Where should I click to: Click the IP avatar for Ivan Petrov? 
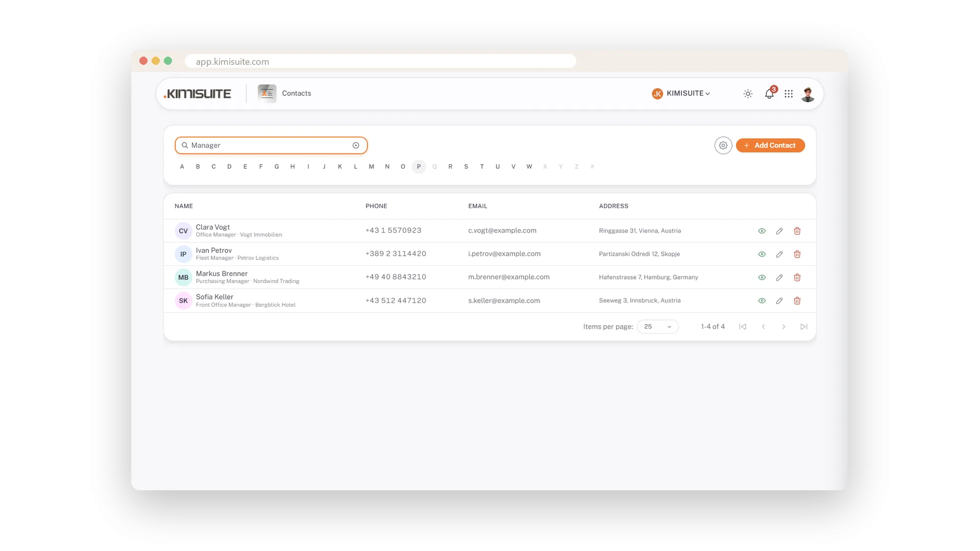coord(183,254)
